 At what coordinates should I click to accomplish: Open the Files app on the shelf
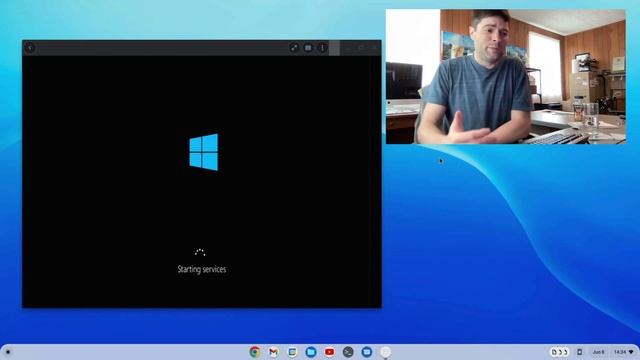(x=311, y=351)
